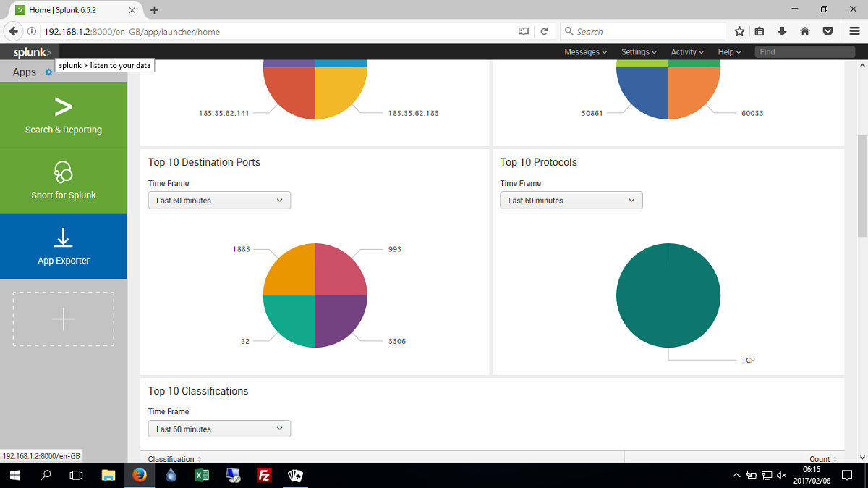This screenshot has width=868, height=488.
Task: Click the Apps management gear icon
Action: 48,72
